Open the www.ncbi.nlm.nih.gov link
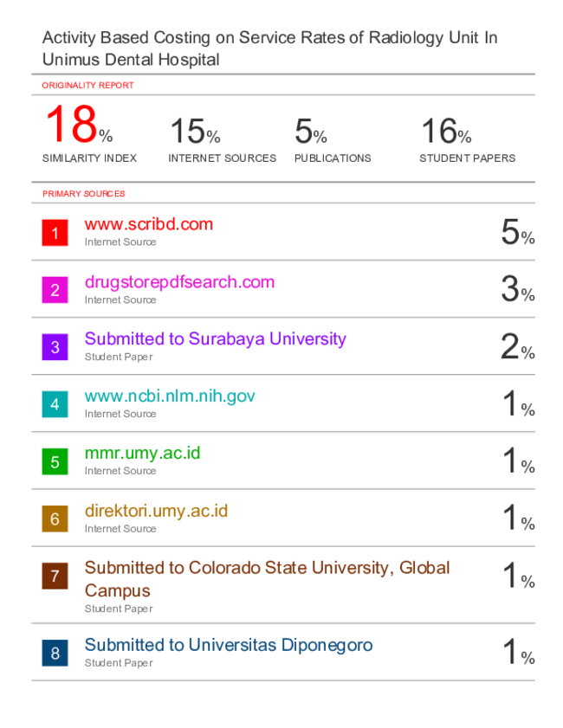The image size is (563, 728). [x=170, y=396]
